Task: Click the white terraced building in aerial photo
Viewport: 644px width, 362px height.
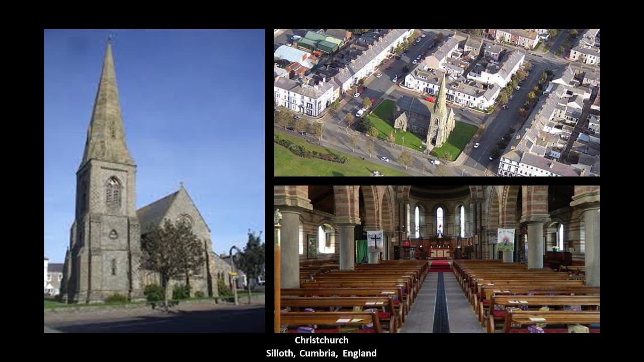Action: [x=302, y=96]
